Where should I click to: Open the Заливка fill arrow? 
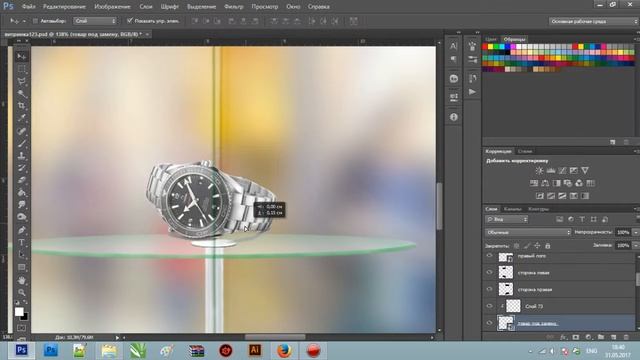pos(636,245)
